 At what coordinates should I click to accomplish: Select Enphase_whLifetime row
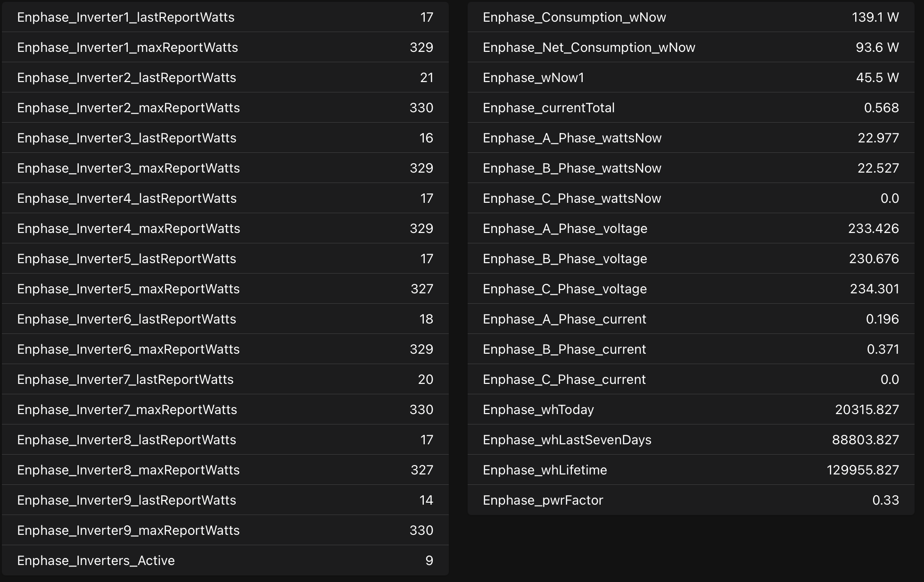[x=691, y=470]
